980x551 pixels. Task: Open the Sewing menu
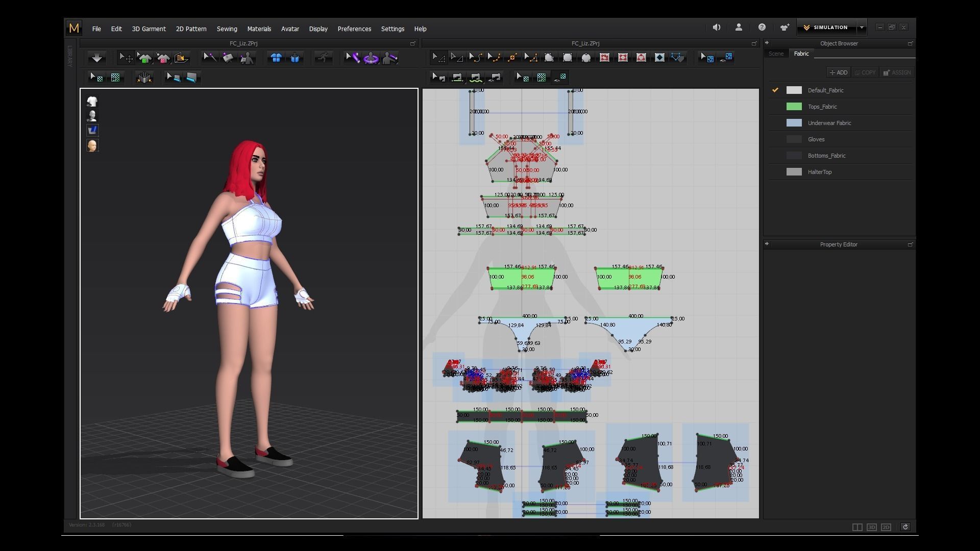[x=227, y=29]
